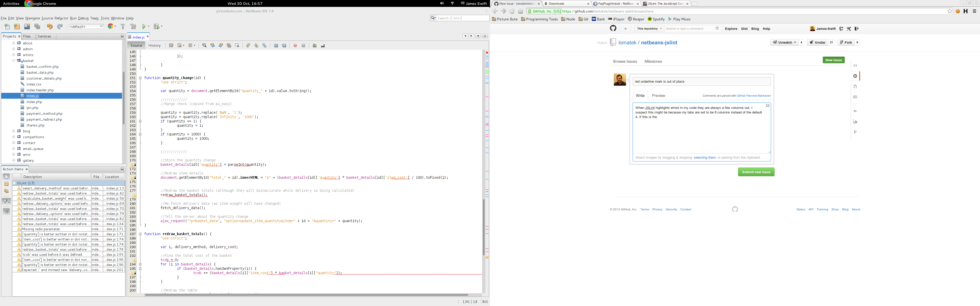The width and height of the screenshot is (980, 306).
Task: Switch to History view of index.js
Action: coord(154,46)
